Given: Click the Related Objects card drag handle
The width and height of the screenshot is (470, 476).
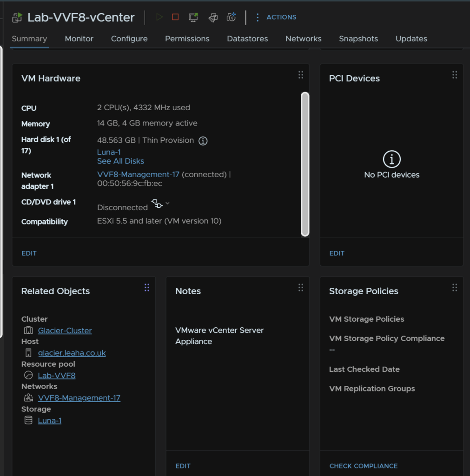Looking at the screenshot, I should pos(146,287).
